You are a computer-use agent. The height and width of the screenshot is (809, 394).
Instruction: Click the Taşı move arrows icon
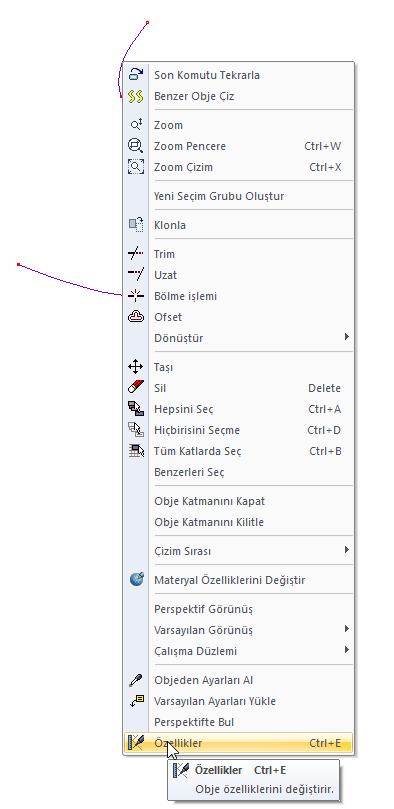[x=136, y=367]
